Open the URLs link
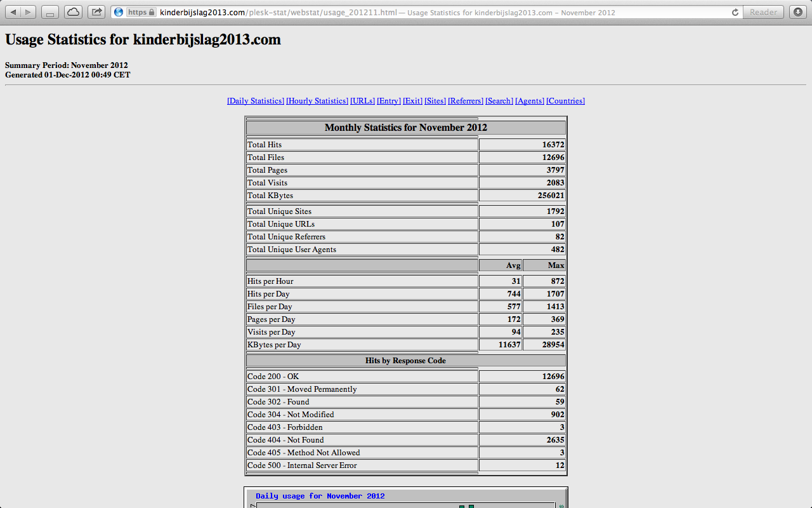Image resolution: width=812 pixels, height=508 pixels. pos(362,101)
